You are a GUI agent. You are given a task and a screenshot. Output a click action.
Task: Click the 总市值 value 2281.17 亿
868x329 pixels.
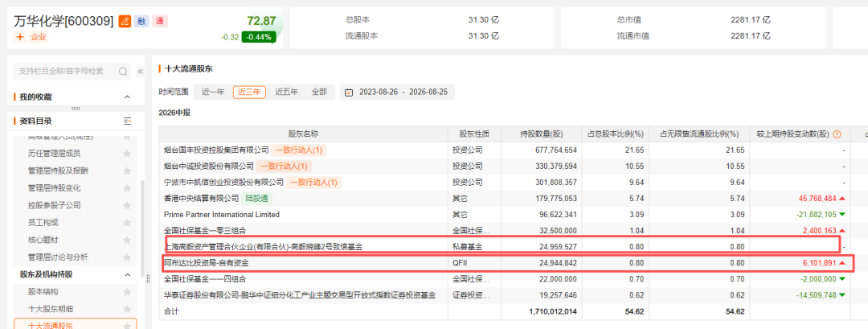[750, 20]
